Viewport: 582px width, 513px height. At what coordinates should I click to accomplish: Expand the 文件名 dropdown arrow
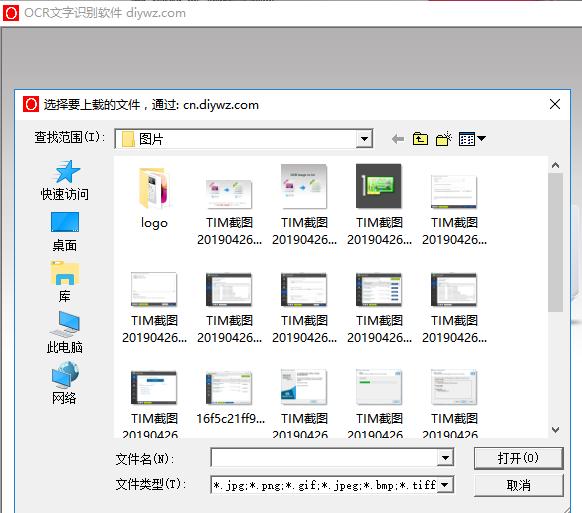[445, 458]
